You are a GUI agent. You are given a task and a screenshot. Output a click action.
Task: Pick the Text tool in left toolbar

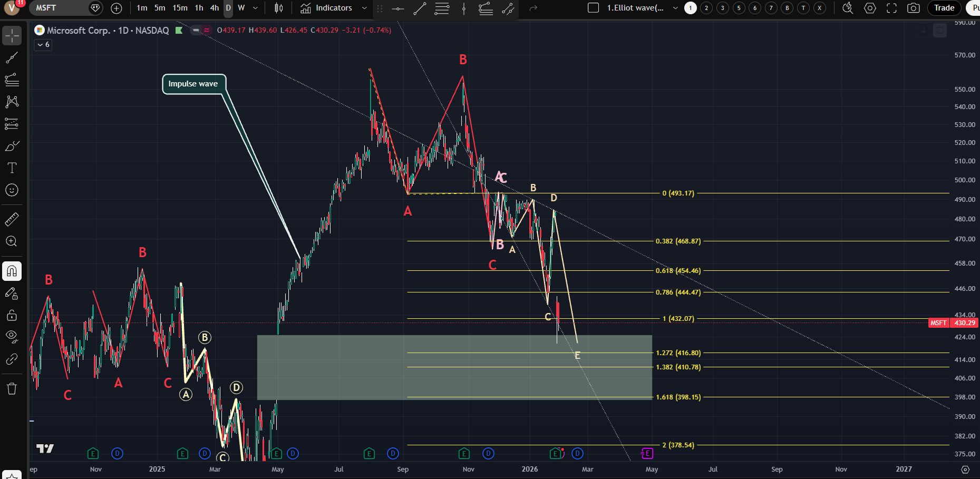[x=12, y=168]
